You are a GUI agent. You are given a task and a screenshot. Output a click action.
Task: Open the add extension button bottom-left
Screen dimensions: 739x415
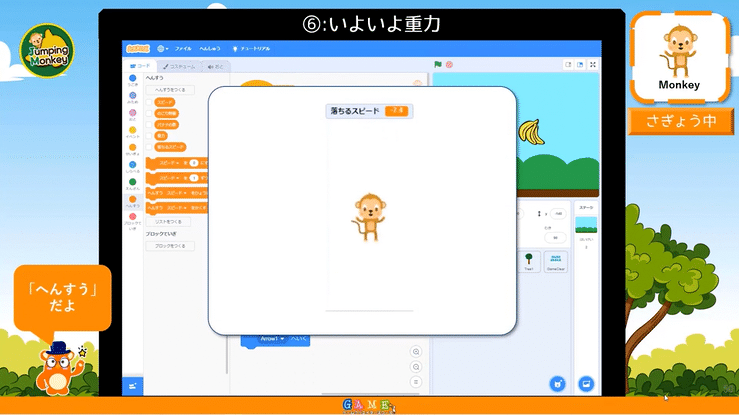(x=132, y=386)
